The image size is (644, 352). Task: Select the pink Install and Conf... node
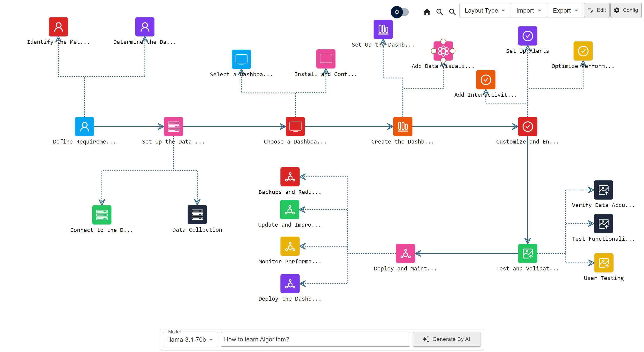(326, 59)
